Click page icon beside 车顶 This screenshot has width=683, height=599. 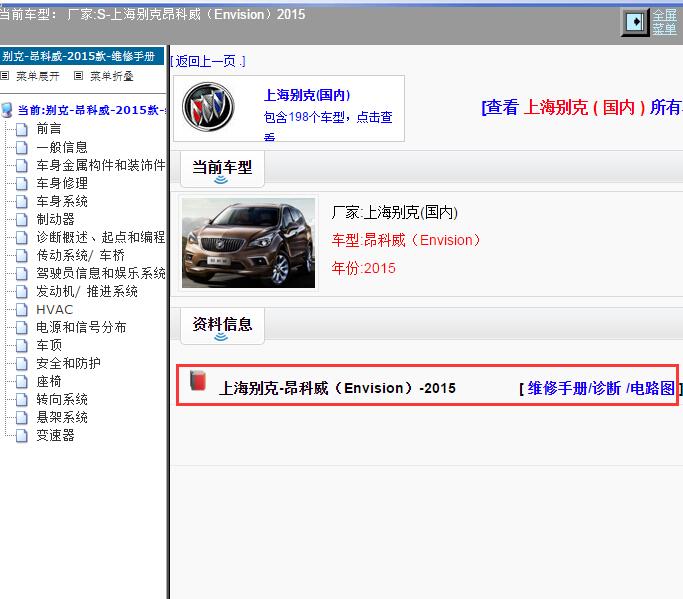22,346
